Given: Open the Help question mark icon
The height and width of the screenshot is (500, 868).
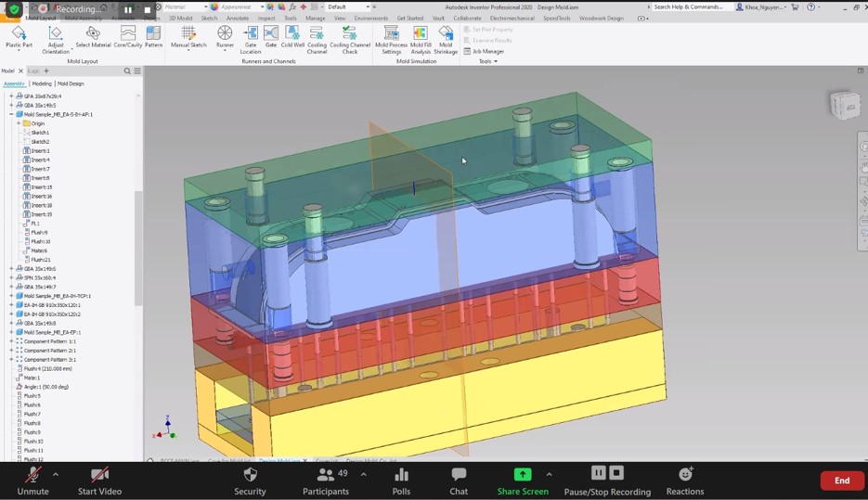Looking at the screenshot, I should (811, 7).
